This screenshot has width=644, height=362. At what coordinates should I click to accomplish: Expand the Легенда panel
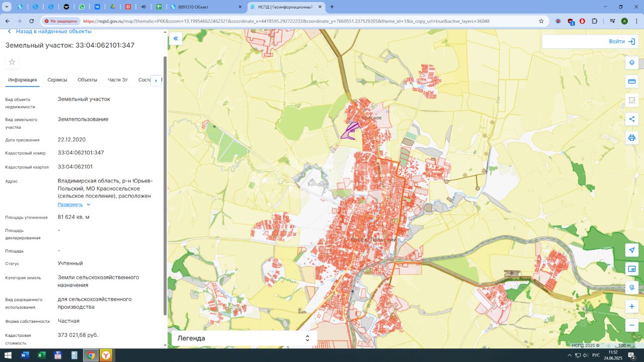(x=244, y=338)
